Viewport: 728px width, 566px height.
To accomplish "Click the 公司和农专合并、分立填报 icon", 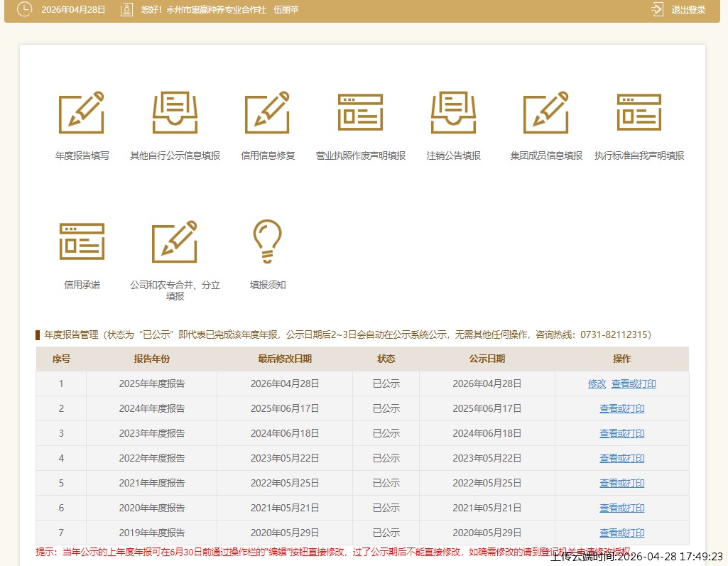I will click(x=175, y=241).
